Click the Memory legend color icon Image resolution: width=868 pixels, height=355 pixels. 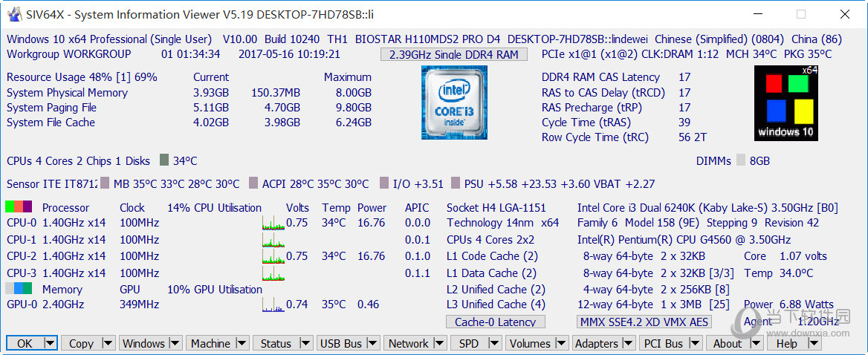[x=19, y=289]
